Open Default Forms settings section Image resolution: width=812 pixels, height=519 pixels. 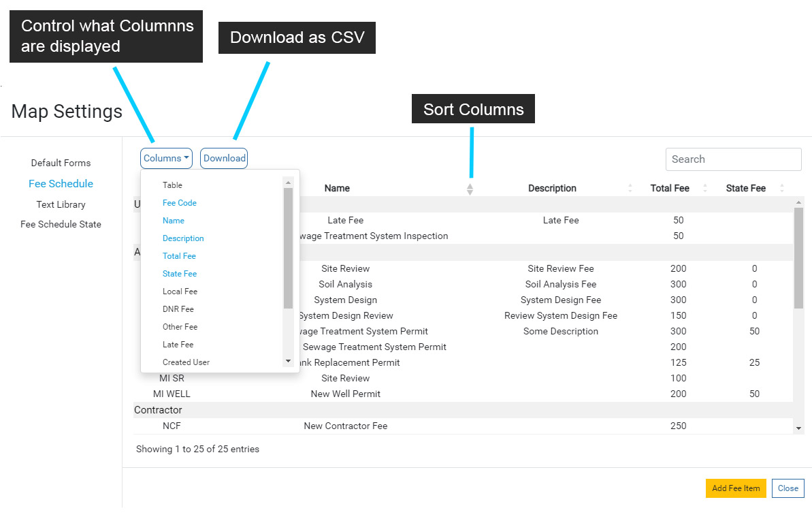(61, 163)
